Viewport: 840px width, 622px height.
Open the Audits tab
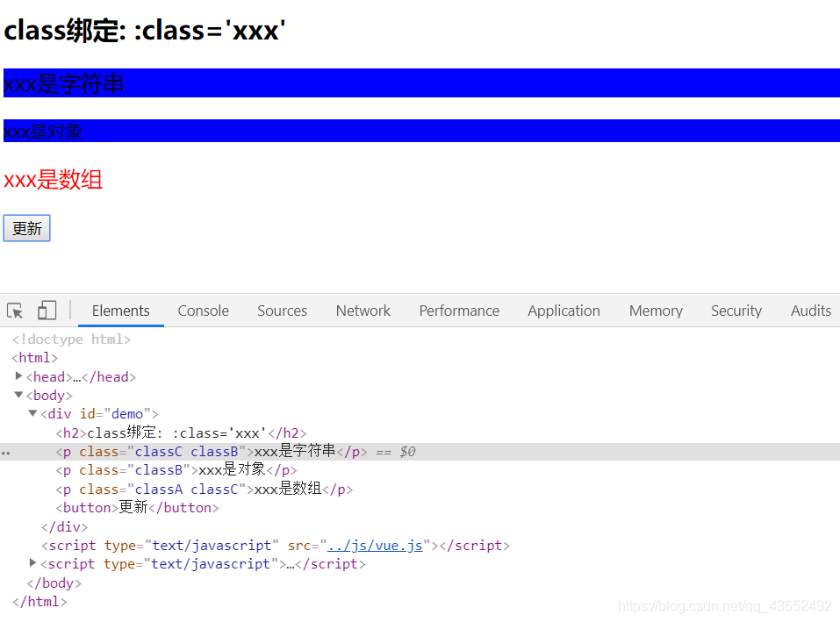810,311
